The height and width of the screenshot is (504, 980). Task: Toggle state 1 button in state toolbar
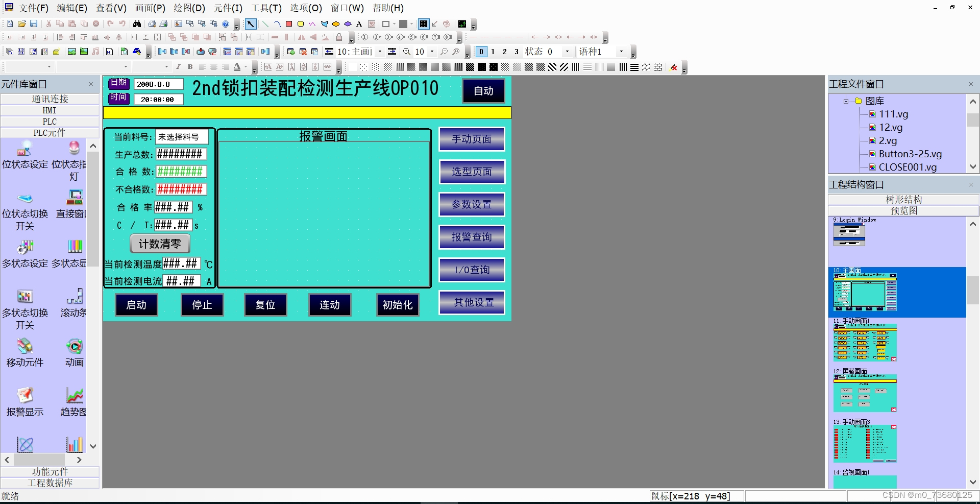tap(493, 52)
